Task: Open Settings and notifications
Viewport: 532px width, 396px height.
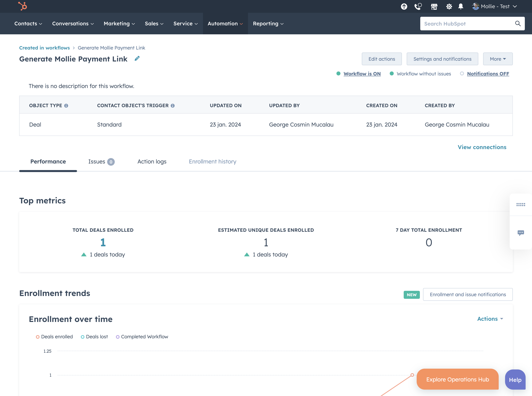Action: [442, 59]
